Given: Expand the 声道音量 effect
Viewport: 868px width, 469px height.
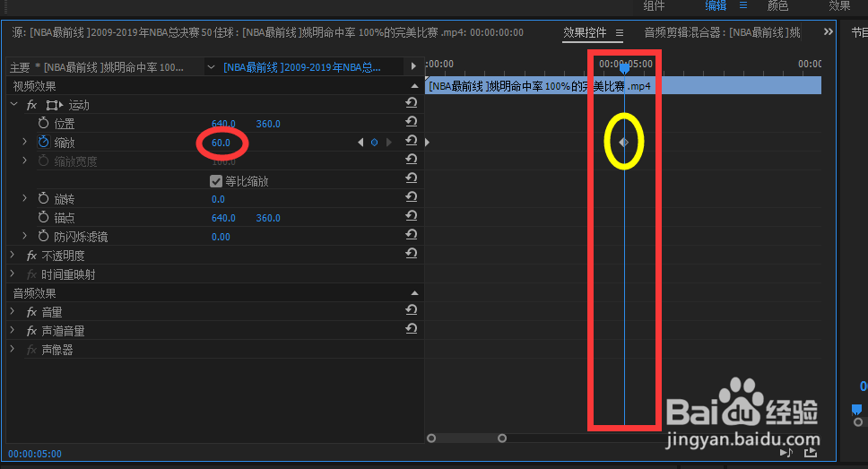Looking at the screenshot, I should click(13, 330).
